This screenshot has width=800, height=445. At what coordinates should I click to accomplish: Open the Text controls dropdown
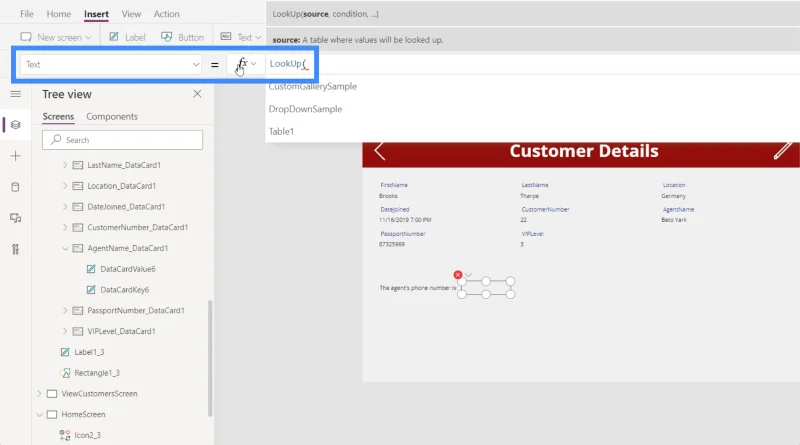point(241,37)
